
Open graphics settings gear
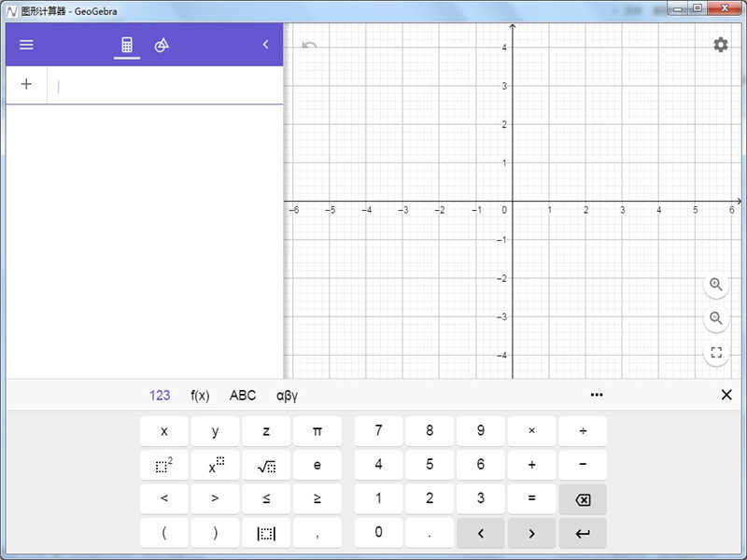pyautogui.click(x=720, y=45)
